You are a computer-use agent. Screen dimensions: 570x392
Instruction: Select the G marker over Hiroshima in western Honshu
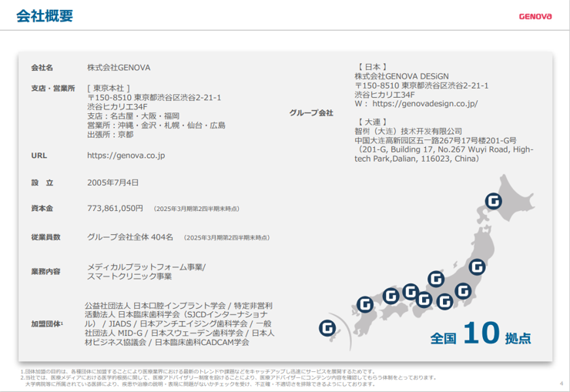click(x=391, y=296)
